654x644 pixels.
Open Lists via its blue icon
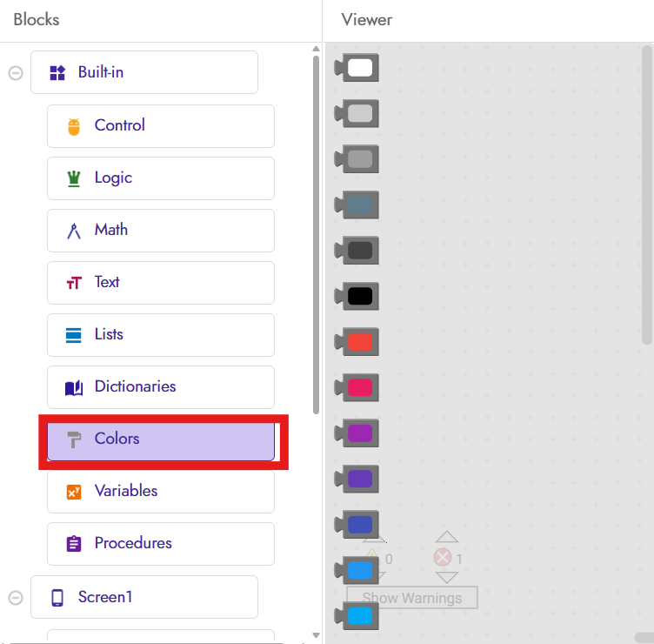pos(74,335)
